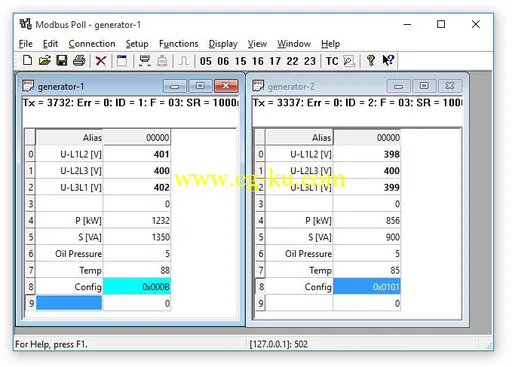Screen dimensions: 512x367
Task: Click generator-1 P [kW] alias cell
Action: (69, 220)
